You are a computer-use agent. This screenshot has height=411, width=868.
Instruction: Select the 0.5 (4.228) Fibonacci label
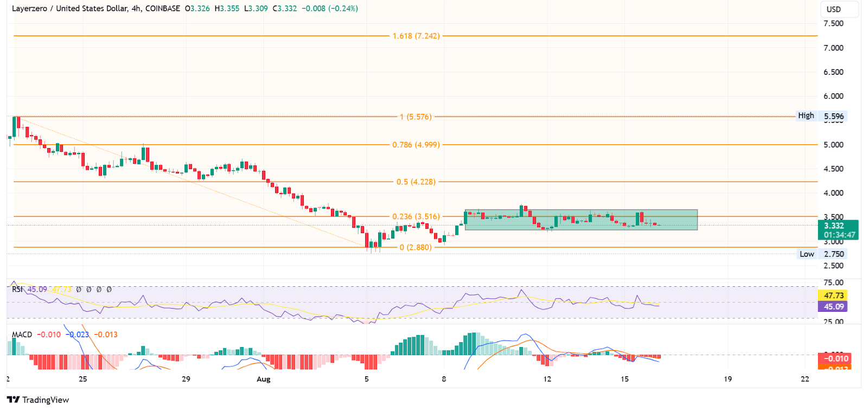[416, 182]
